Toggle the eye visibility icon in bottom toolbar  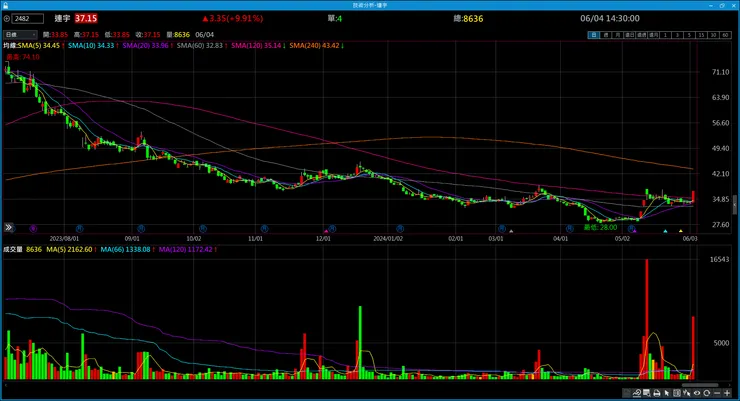[697, 393]
